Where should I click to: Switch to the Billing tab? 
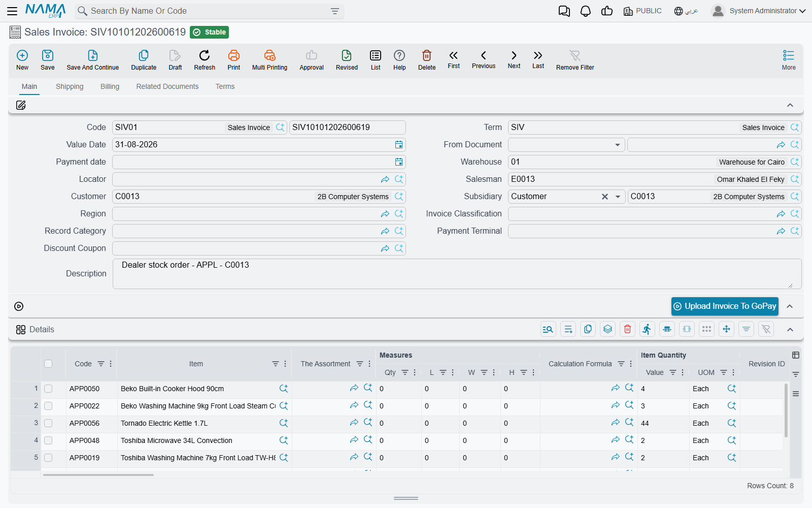coord(110,86)
